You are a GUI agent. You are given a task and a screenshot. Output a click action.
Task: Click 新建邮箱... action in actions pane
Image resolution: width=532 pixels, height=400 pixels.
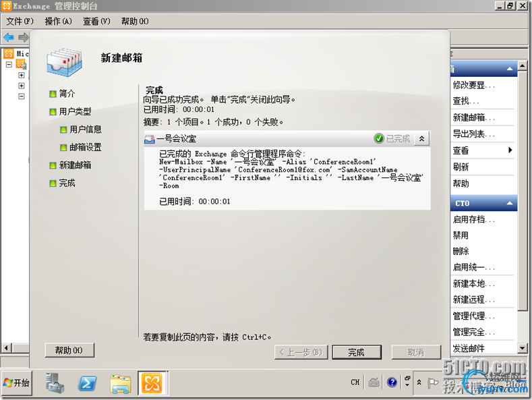[473, 118]
